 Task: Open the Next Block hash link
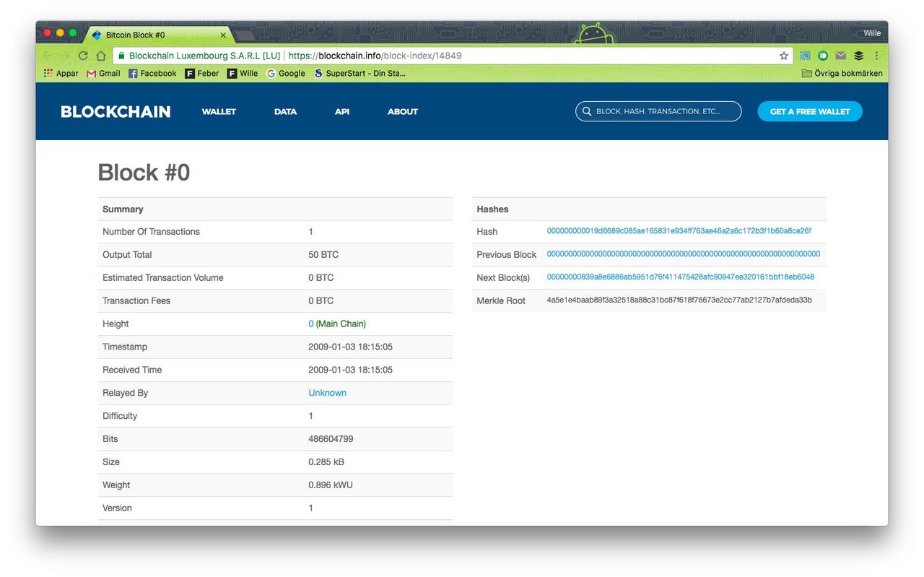(x=680, y=277)
